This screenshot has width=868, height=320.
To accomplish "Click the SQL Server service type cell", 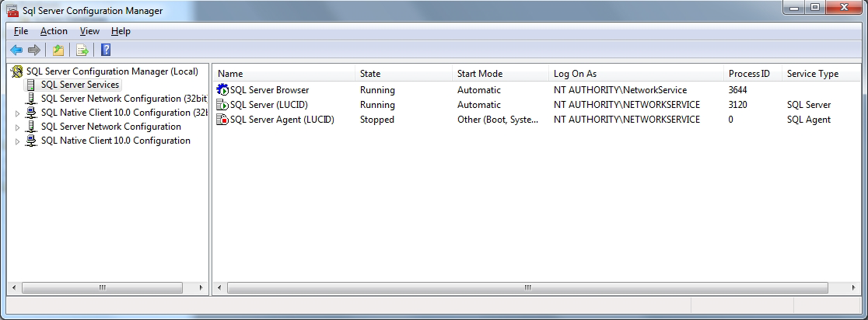I will (x=809, y=104).
